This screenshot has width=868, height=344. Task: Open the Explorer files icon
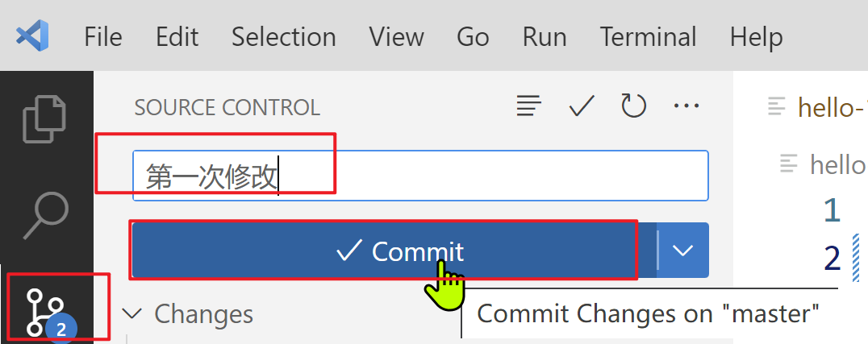pos(44,119)
